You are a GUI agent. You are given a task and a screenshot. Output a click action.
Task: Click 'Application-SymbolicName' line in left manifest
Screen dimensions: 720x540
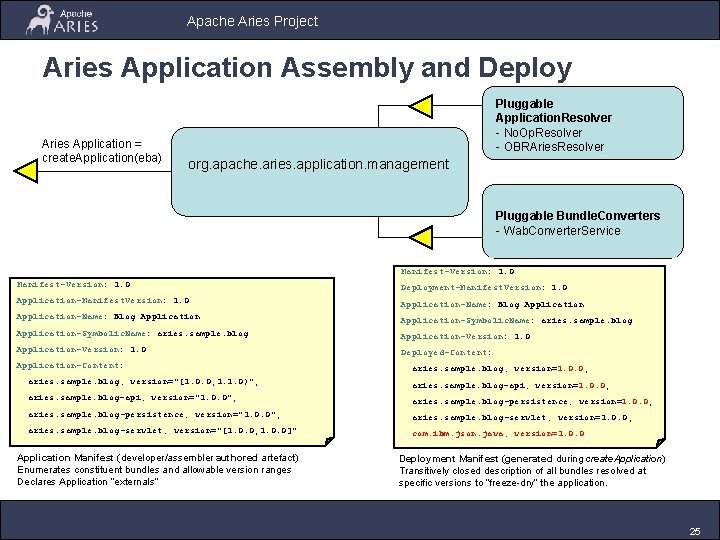(132, 333)
